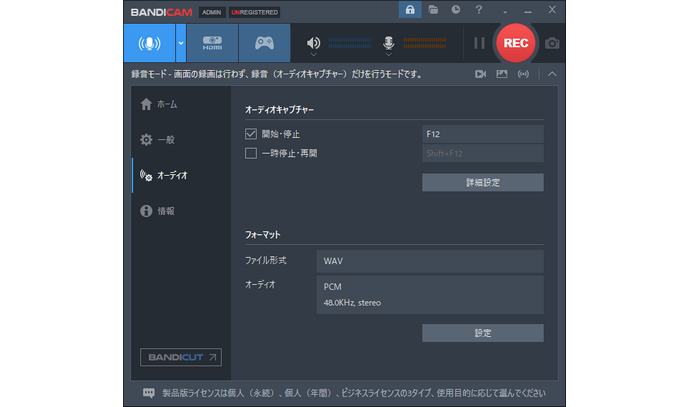Switch to HDMI device recording mode

tap(212, 43)
